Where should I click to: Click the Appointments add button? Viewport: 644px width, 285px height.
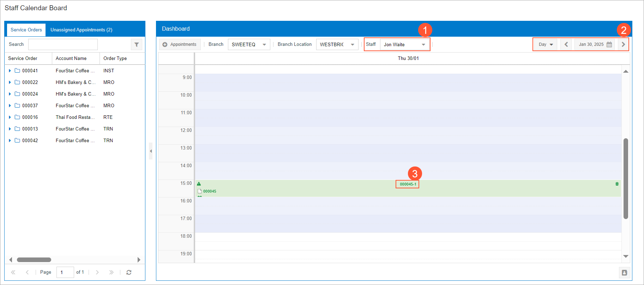[180, 44]
